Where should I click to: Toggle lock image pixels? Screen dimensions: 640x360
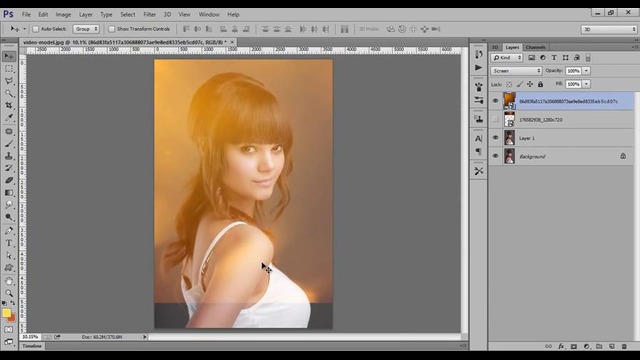(520, 84)
